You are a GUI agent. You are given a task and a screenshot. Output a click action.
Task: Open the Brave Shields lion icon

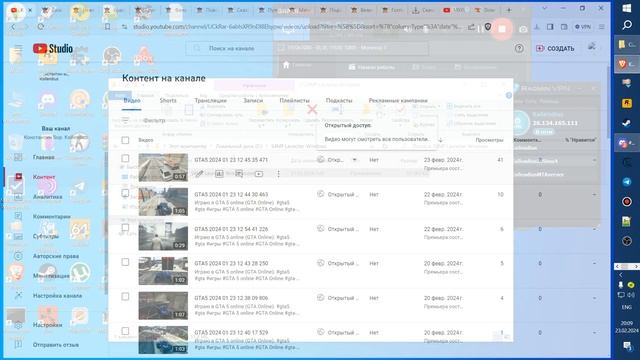(x=487, y=27)
